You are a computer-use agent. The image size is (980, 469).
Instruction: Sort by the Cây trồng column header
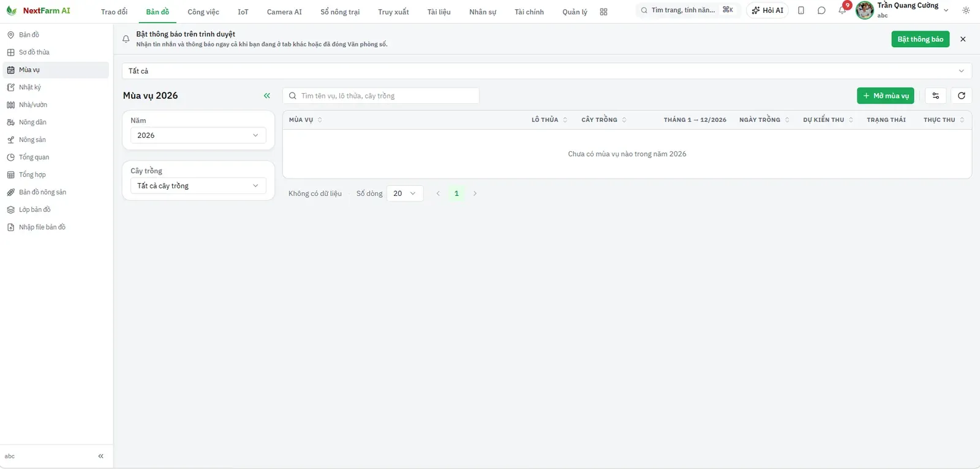(604, 120)
